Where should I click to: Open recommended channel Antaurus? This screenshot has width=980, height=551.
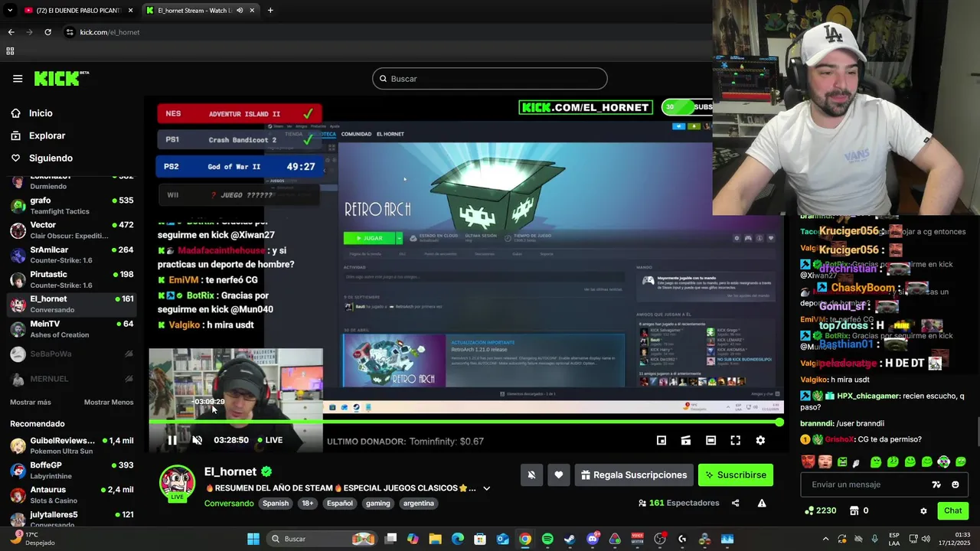coord(72,494)
